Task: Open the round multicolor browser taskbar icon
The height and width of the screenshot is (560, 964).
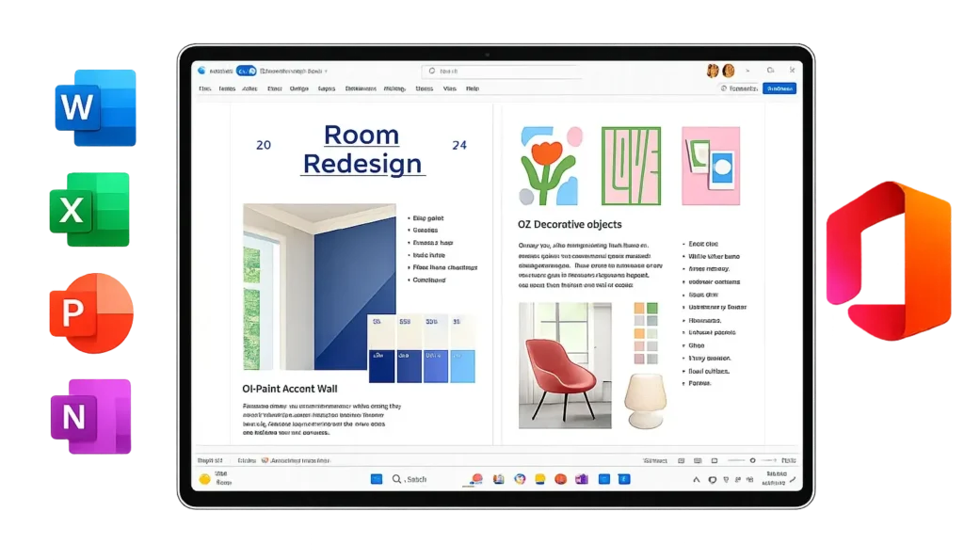Action: [520, 479]
